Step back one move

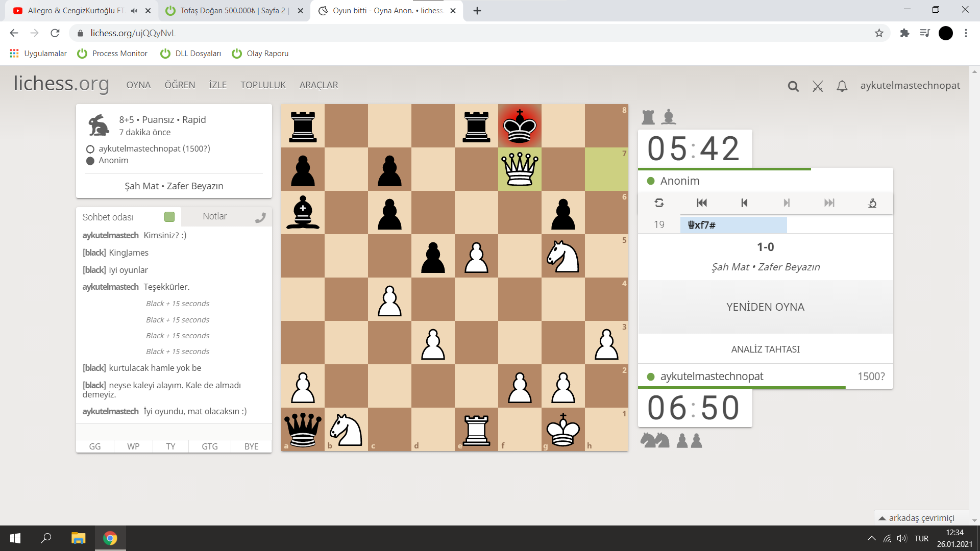click(x=744, y=203)
